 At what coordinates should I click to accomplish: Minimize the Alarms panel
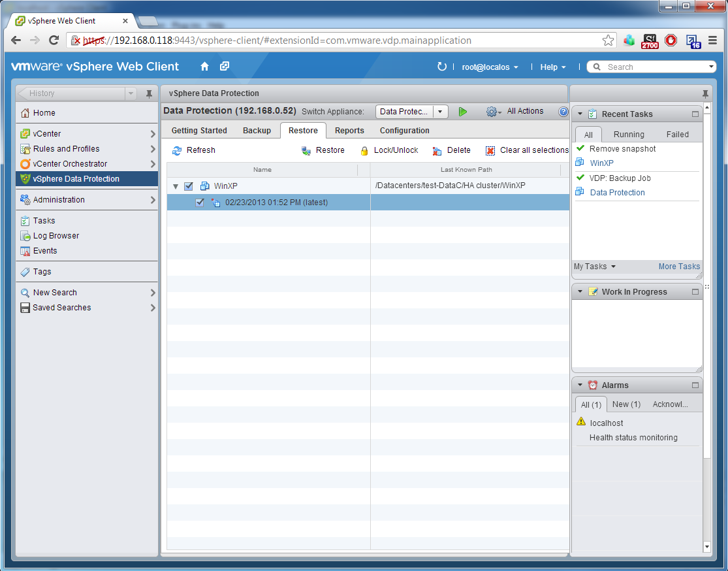[695, 385]
